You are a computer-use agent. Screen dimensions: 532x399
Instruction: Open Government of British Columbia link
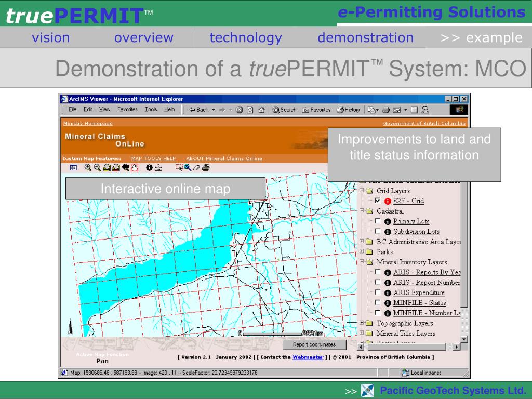[424, 124]
